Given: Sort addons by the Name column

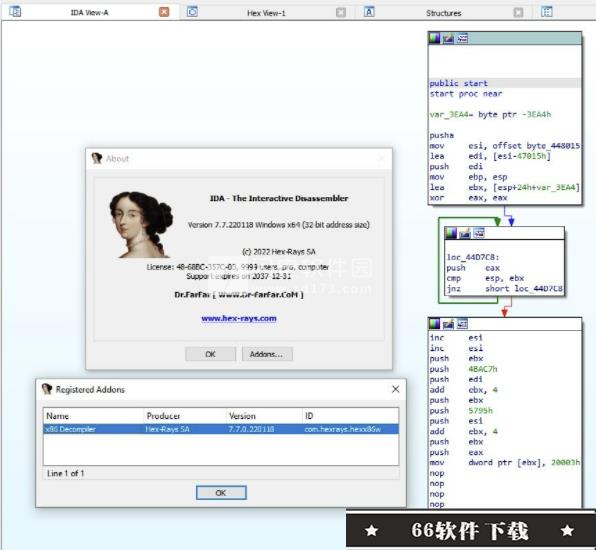Looking at the screenshot, I should 93,416.
